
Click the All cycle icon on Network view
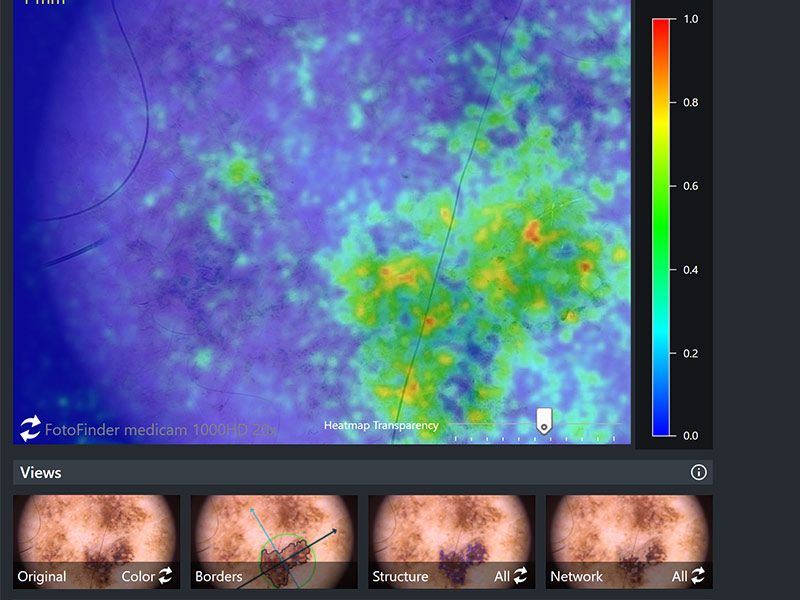point(697,576)
